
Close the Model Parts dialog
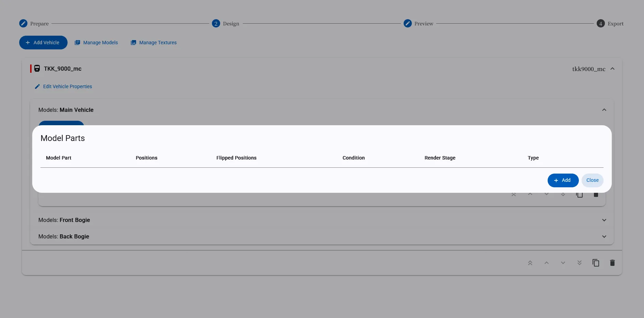click(592, 180)
